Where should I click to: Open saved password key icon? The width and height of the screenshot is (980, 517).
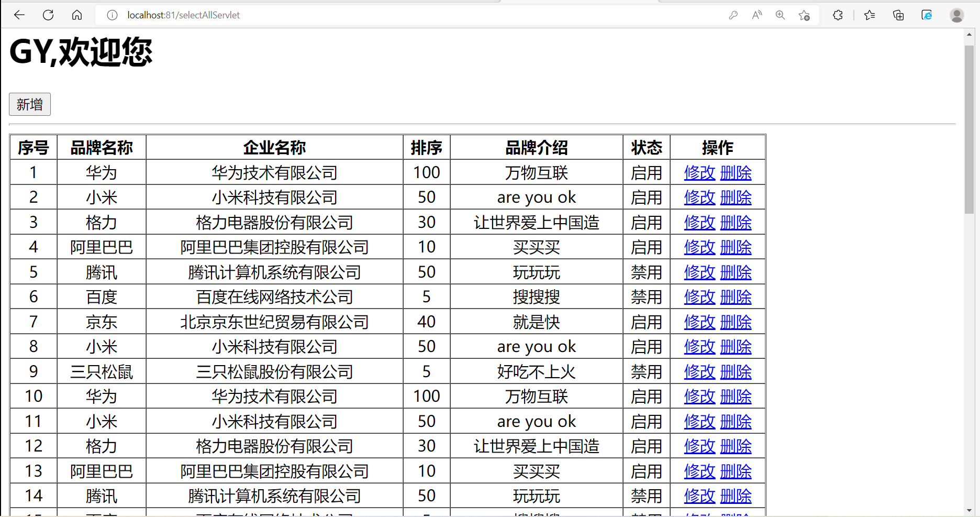[733, 15]
